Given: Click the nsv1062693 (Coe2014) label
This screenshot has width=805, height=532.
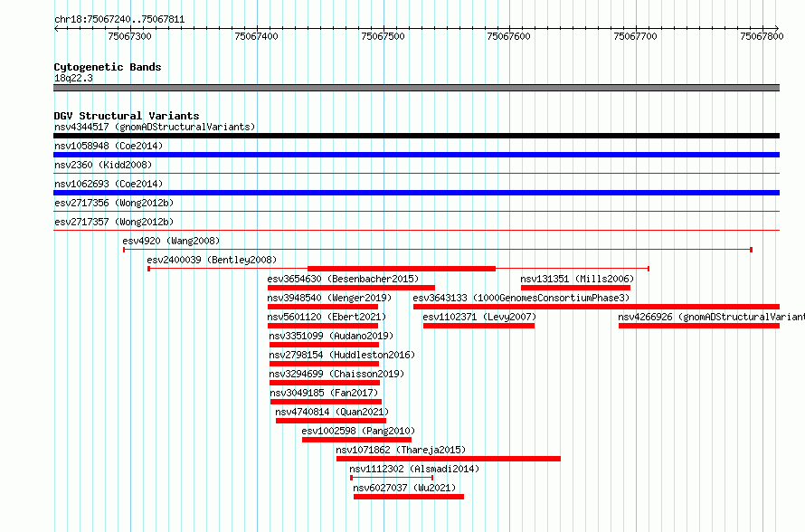Looking at the screenshot, I should (x=109, y=184).
